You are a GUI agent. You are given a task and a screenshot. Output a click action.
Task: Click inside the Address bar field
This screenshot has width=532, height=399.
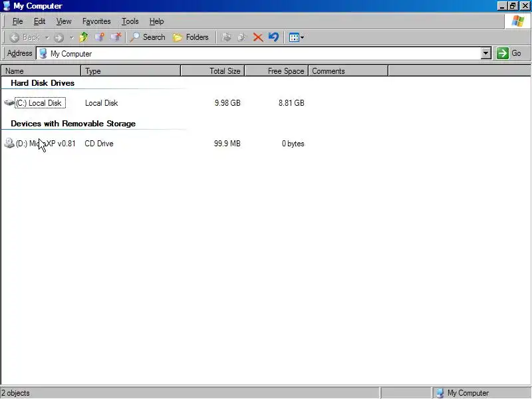coord(263,54)
